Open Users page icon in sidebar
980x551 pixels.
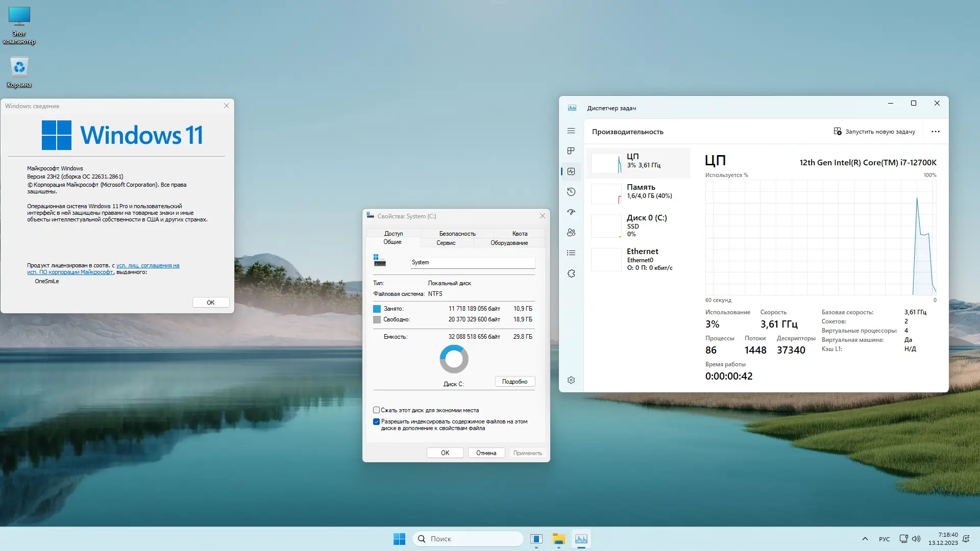(571, 233)
